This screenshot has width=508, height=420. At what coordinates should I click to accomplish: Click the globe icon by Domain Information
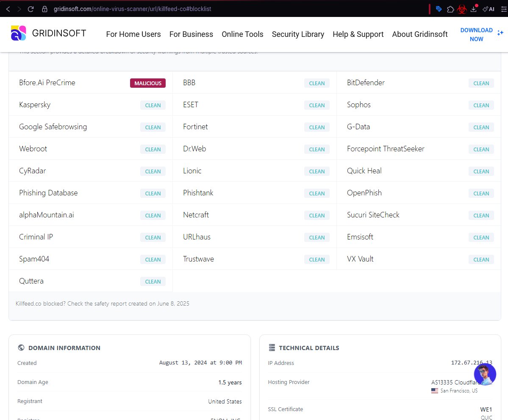pos(21,348)
